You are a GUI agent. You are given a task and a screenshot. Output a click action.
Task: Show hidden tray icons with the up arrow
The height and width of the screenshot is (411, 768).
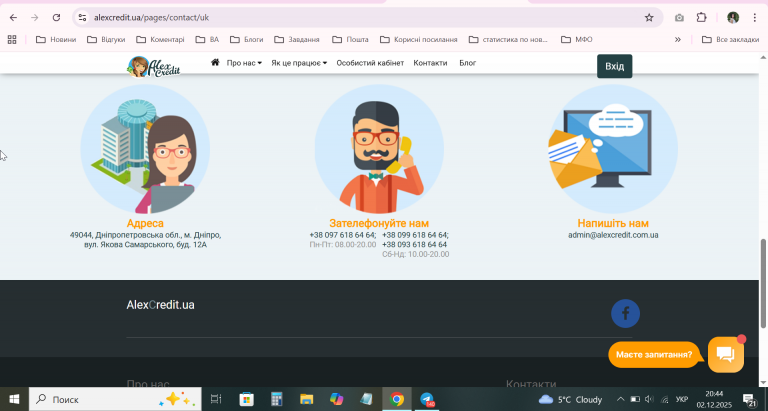coord(621,399)
